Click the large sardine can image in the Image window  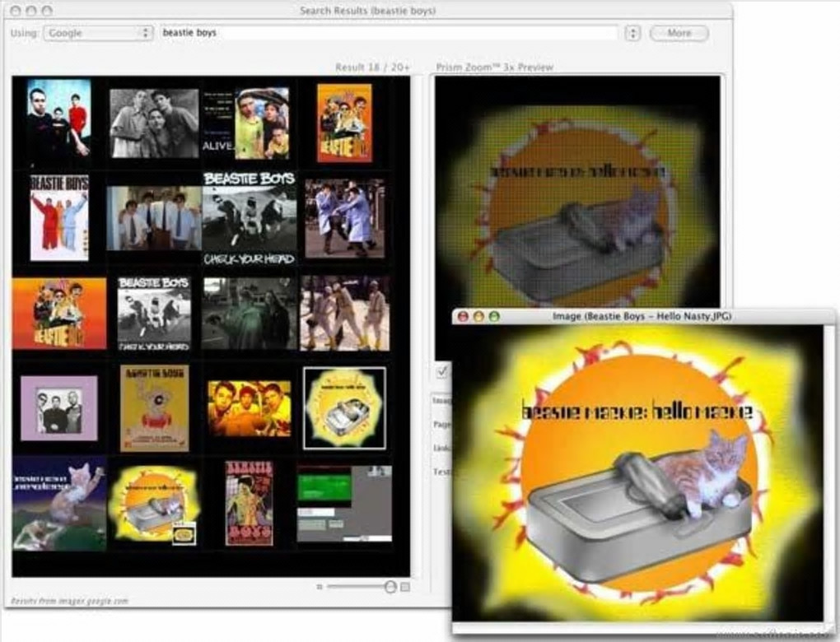pyautogui.click(x=637, y=473)
